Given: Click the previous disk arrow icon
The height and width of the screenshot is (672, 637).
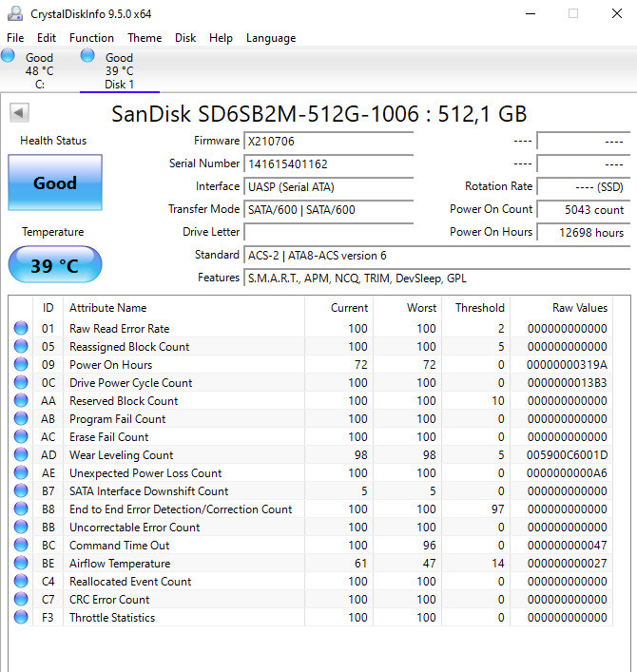Looking at the screenshot, I should coord(18,113).
